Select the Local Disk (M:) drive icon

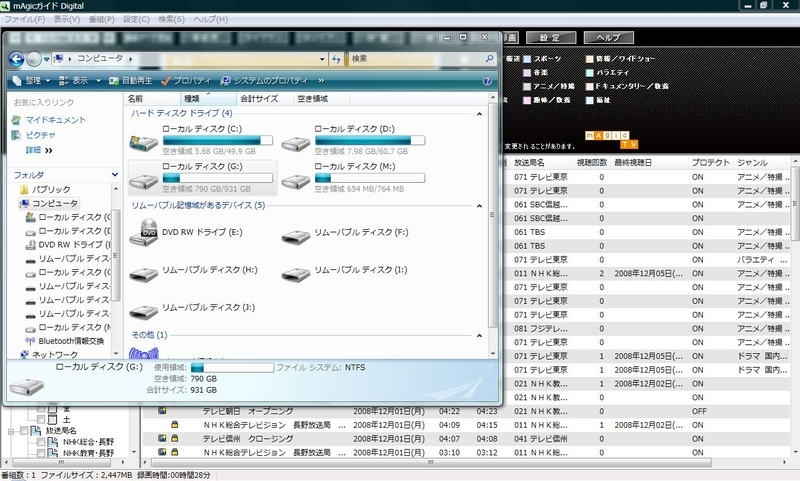coord(295,181)
